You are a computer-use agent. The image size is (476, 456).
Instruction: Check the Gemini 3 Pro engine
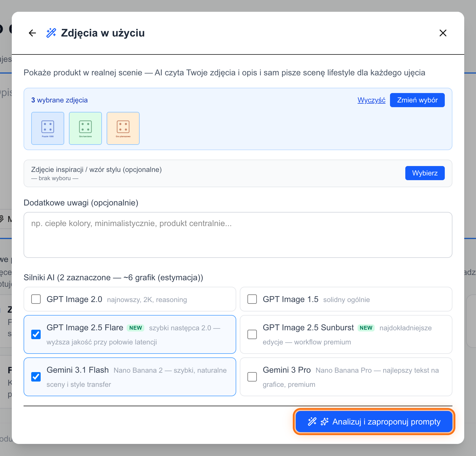[x=252, y=377]
